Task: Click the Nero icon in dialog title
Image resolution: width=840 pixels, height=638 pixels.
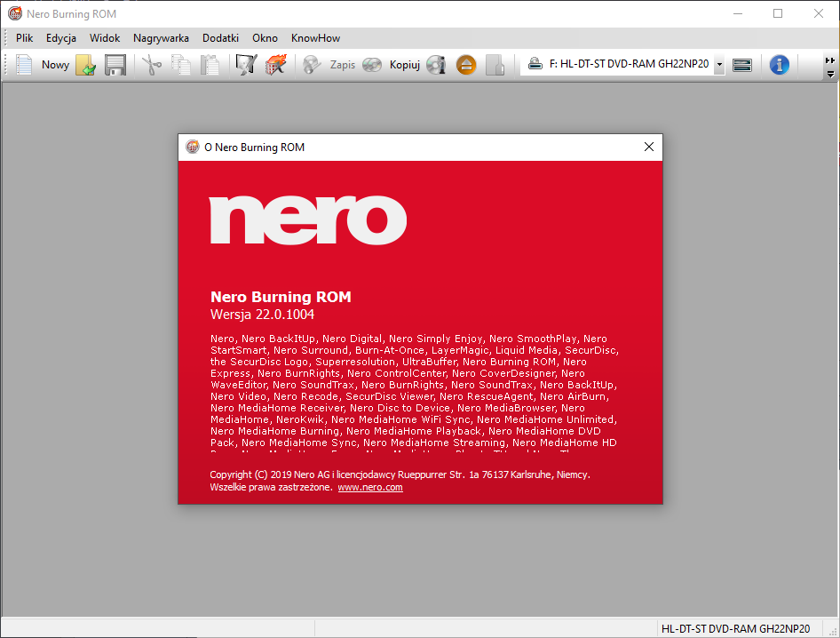Action: pyautogui.click(x=193, y=147)
